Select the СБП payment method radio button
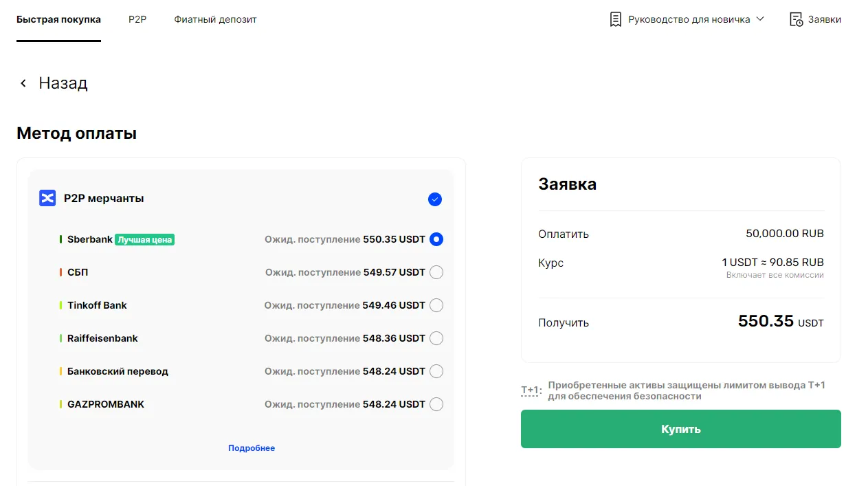 436,272
